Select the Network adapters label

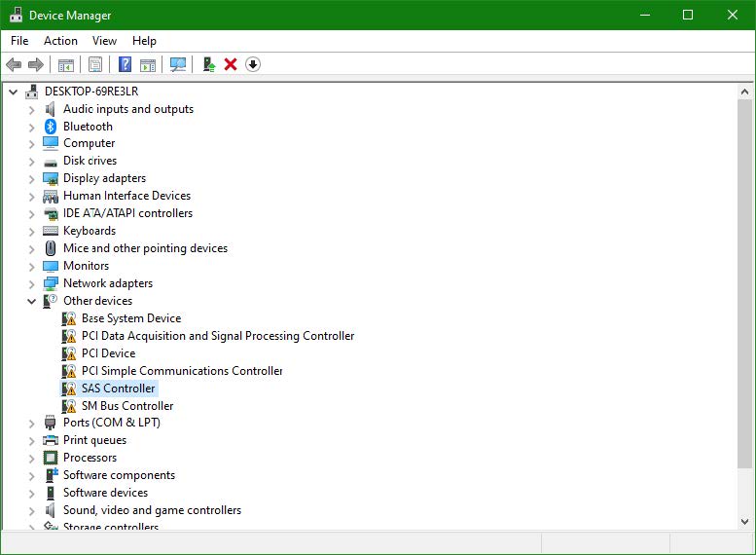(x=108, y=283)
